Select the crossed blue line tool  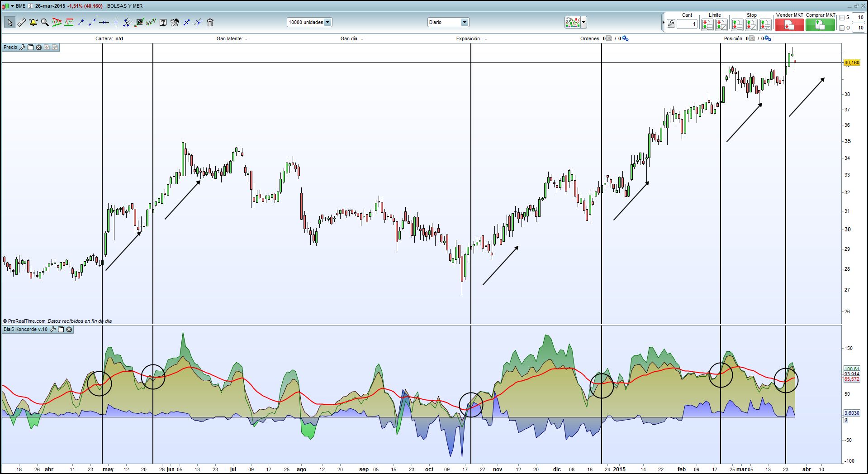[x=198, y=22]
